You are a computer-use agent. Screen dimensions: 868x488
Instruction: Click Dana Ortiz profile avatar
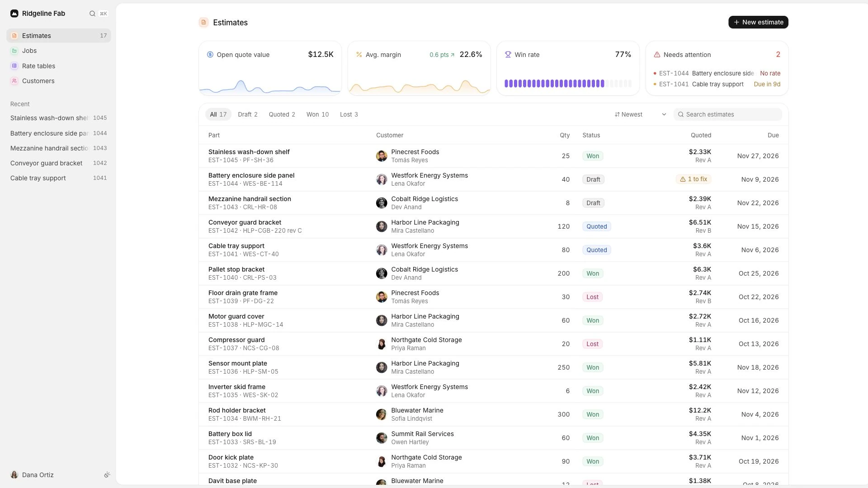coord(14,475)
